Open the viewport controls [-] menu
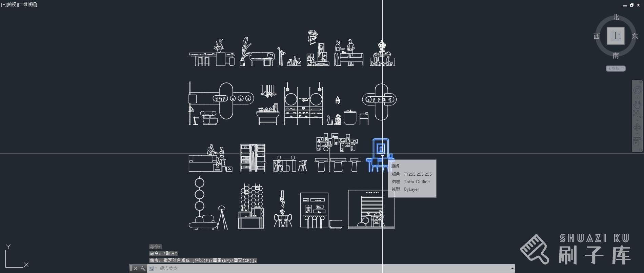This screenshot has height=273, width=644. tap(4, 4)
